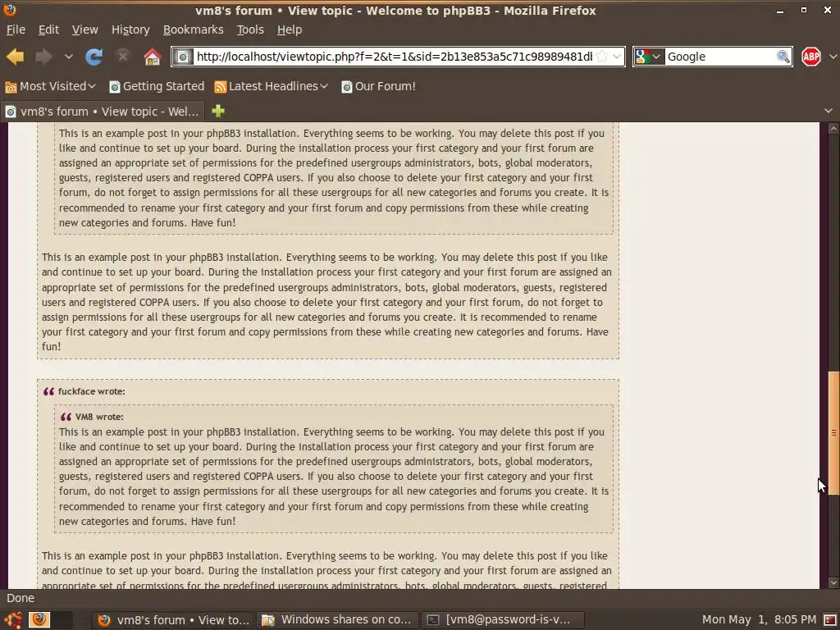Click the localhost viewtopic URL field
The width and height of the screenshot is (840, 630).
click(394, 57)
